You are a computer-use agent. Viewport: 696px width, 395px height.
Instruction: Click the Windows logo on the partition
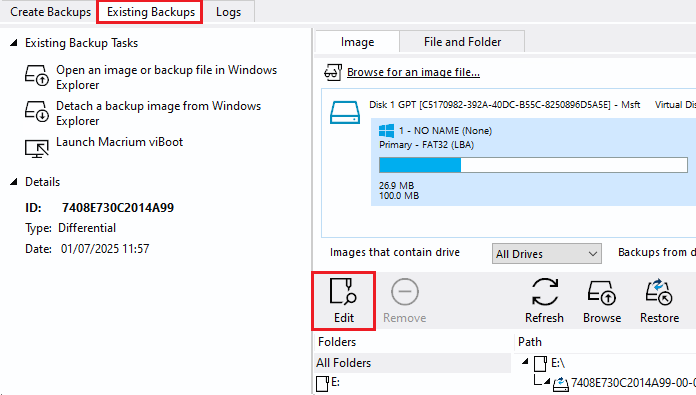[x=386, y=131]
